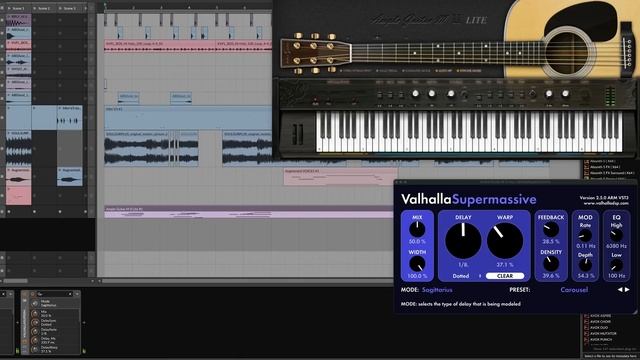Click the CLEAR button in Supermassive
Viewport: 640px width, 360px height.
[505, 276]
